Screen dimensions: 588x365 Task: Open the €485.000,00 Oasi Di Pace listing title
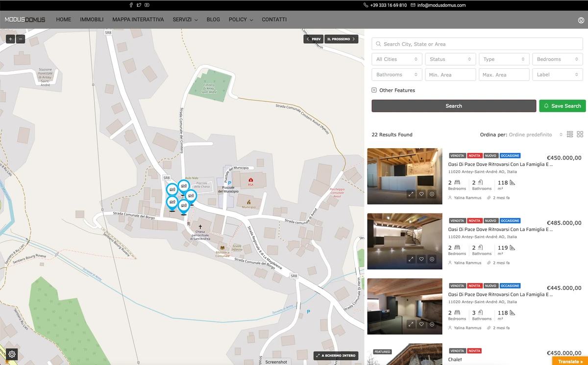pyautogui.click(x=500, y=230)
